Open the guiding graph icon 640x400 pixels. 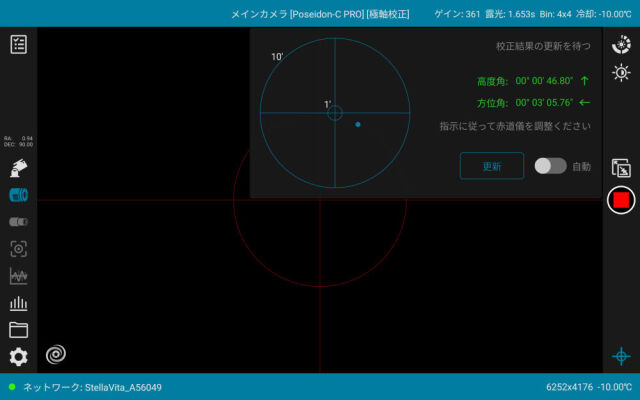18,276
